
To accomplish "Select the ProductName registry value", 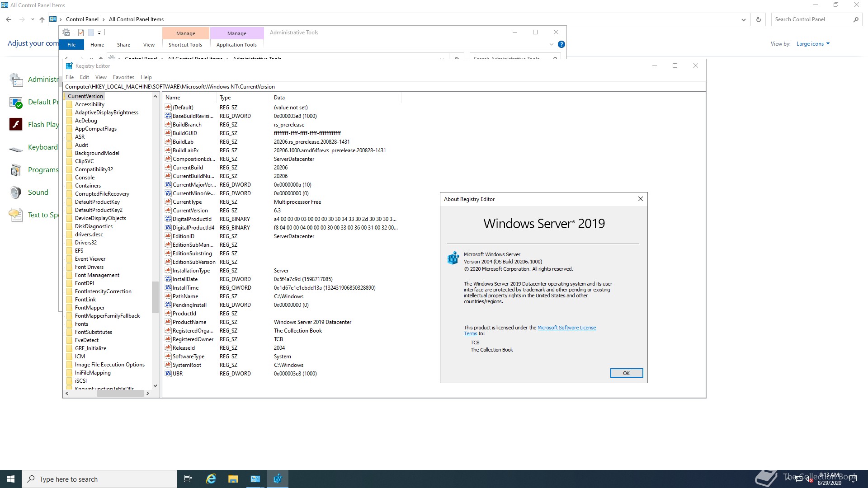I will 189,322.
